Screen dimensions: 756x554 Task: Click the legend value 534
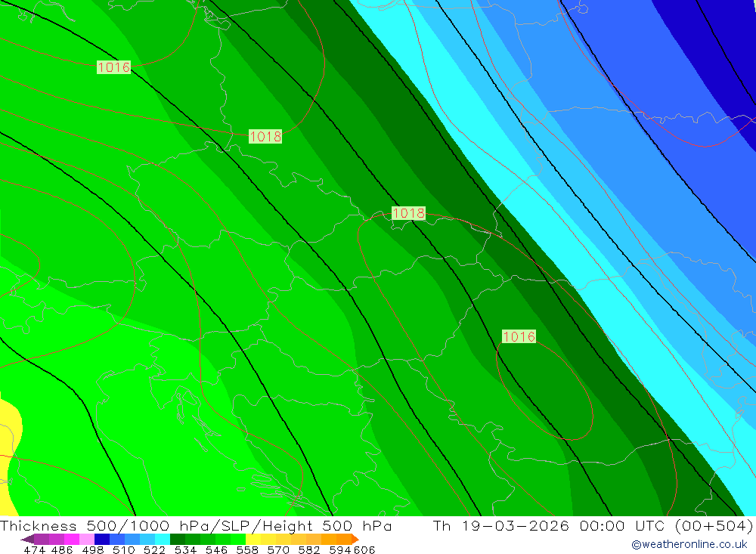[x=185, y=549]
